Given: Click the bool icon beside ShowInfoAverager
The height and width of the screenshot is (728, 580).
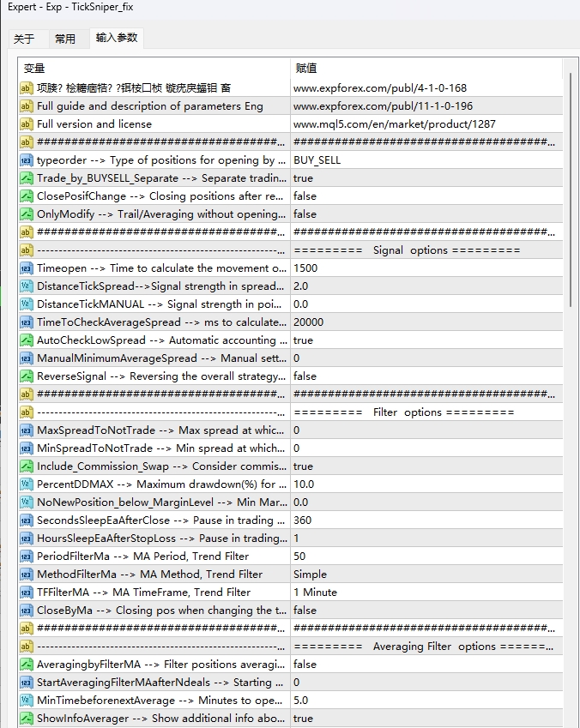Looking at the screenshot, I should click(27, 719).
